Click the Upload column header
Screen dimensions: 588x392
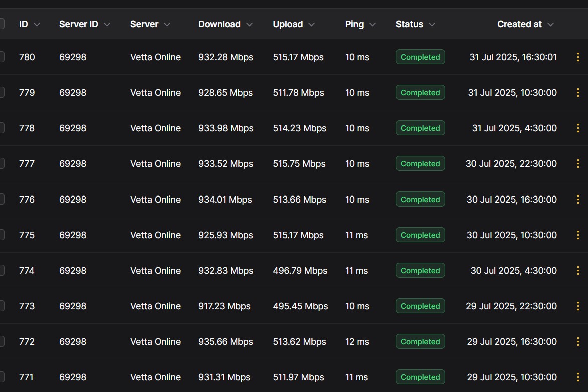[x=288, y=24]
